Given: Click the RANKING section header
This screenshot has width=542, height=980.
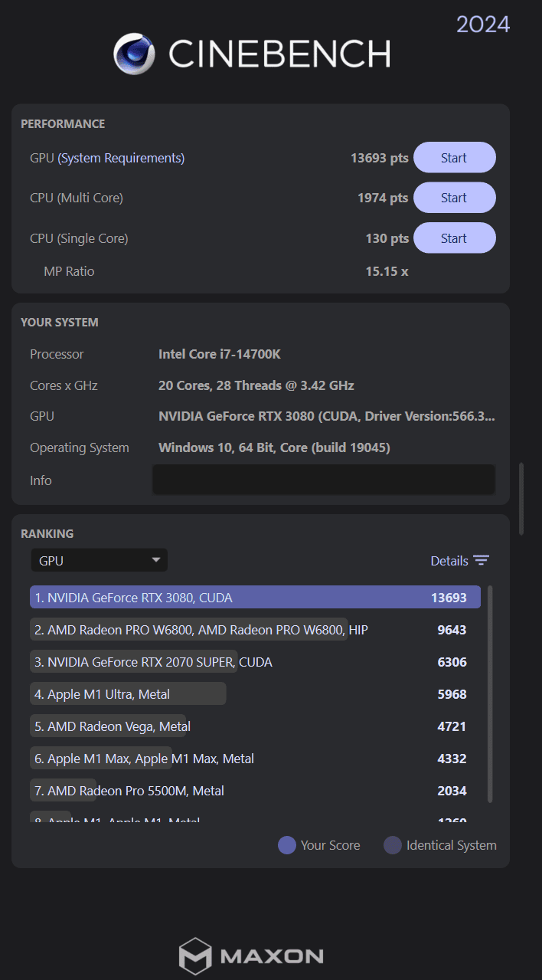Looking at the screenshot, I should pyautogui.click(x=47, y=533).
